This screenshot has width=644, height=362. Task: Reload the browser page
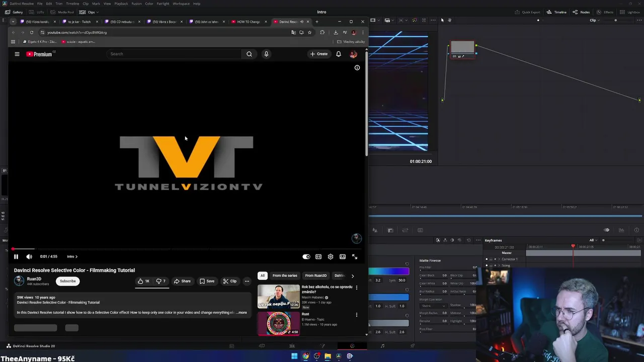click(x=31, y=32)
